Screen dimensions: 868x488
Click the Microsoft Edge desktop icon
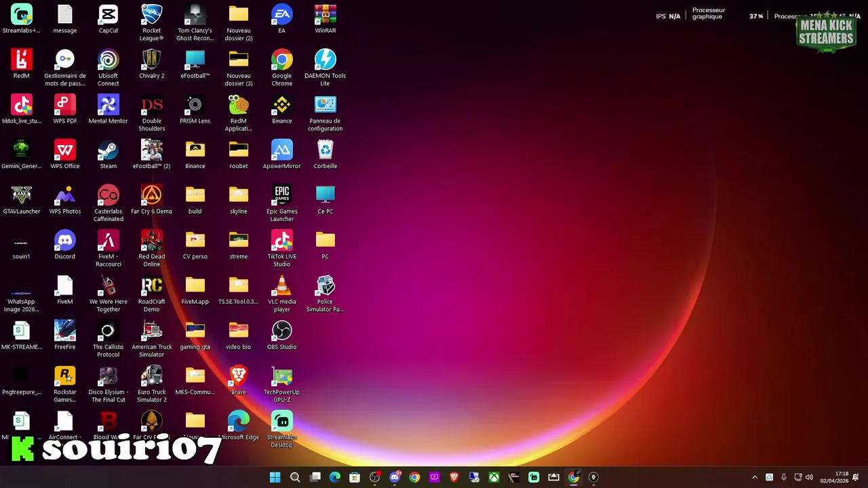click(x=239, y=426)
